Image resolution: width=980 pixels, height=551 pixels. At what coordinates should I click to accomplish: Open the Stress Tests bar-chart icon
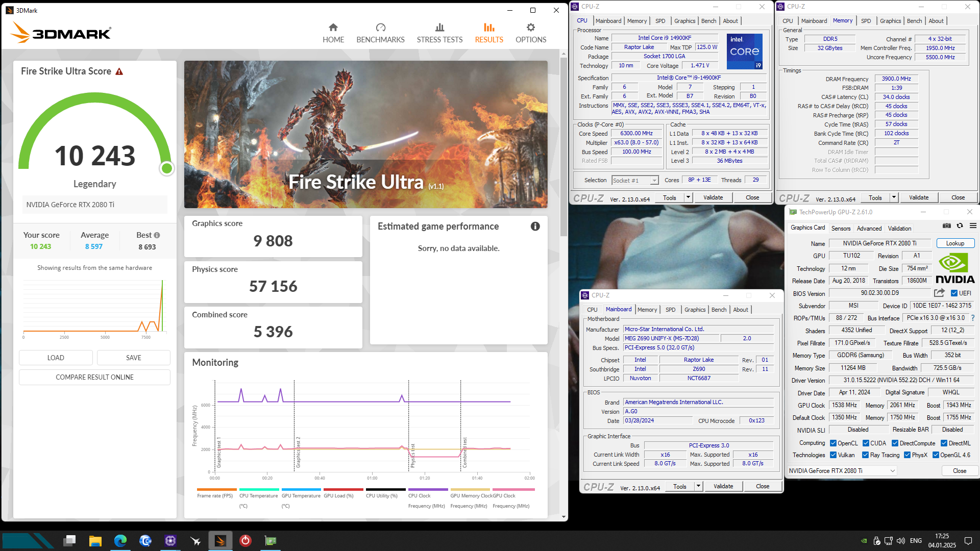click(x=439, y=28)
